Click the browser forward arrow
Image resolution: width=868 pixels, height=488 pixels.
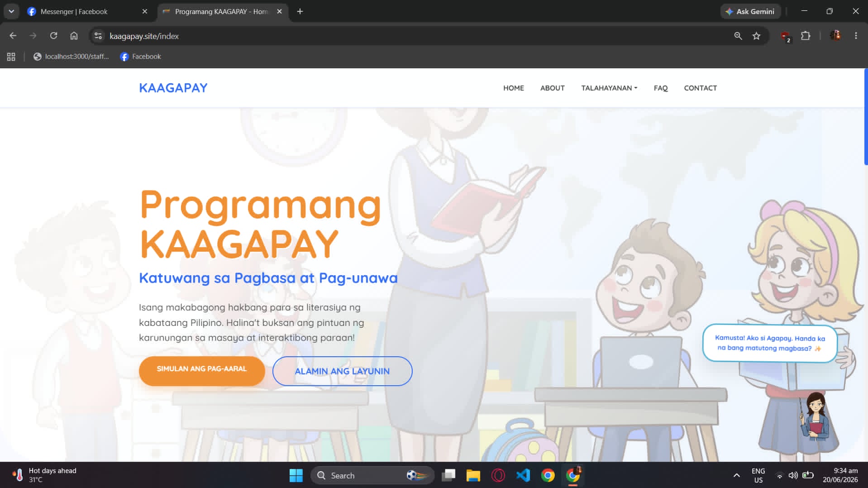click(x=33, y=36)
